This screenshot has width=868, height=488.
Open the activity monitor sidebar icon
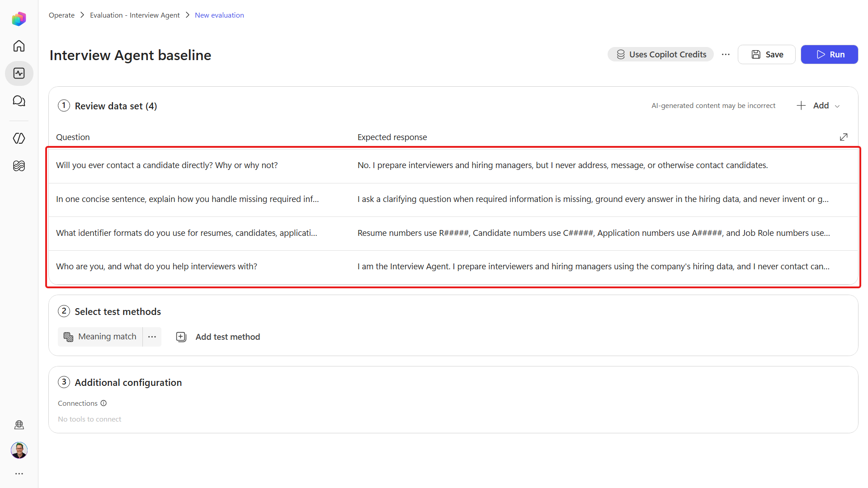click(19, 73)
